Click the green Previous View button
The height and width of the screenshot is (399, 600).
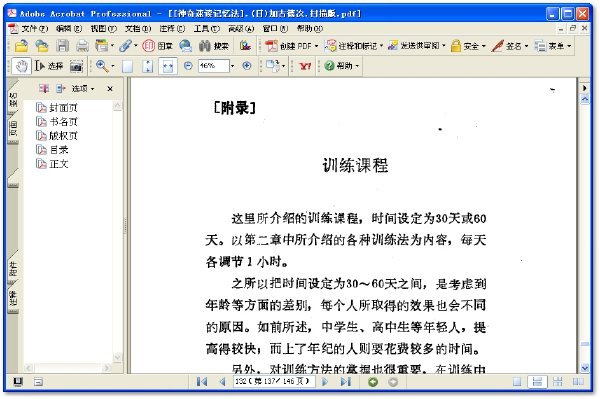[x=373, y=381]
